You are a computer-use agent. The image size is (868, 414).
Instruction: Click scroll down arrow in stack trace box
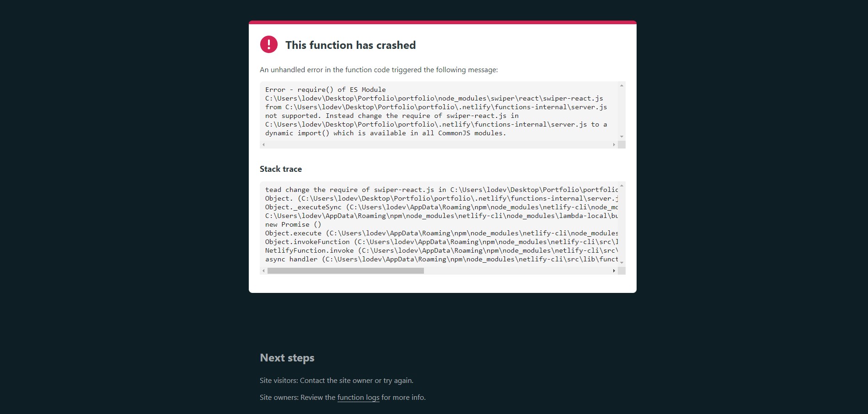point(622,263)
